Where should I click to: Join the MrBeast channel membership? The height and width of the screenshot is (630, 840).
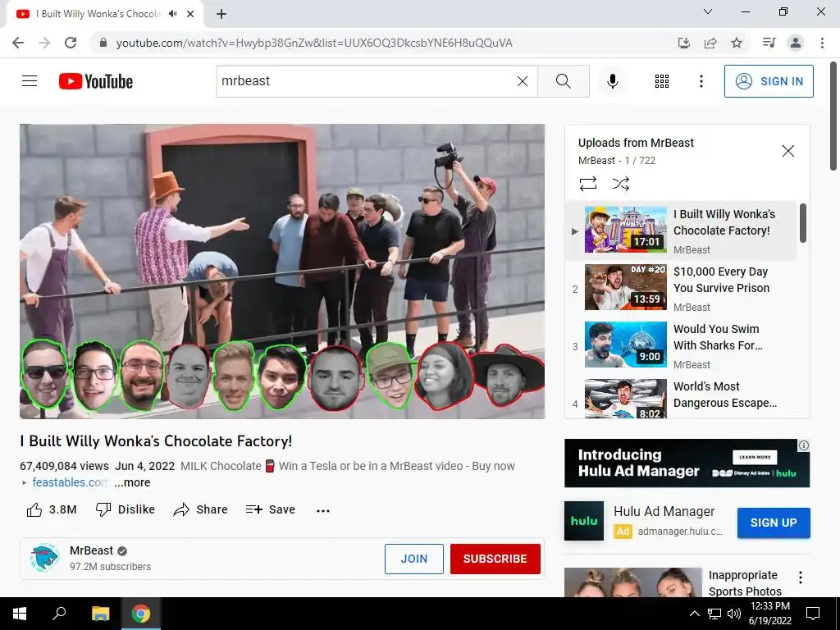pos(414,559)
